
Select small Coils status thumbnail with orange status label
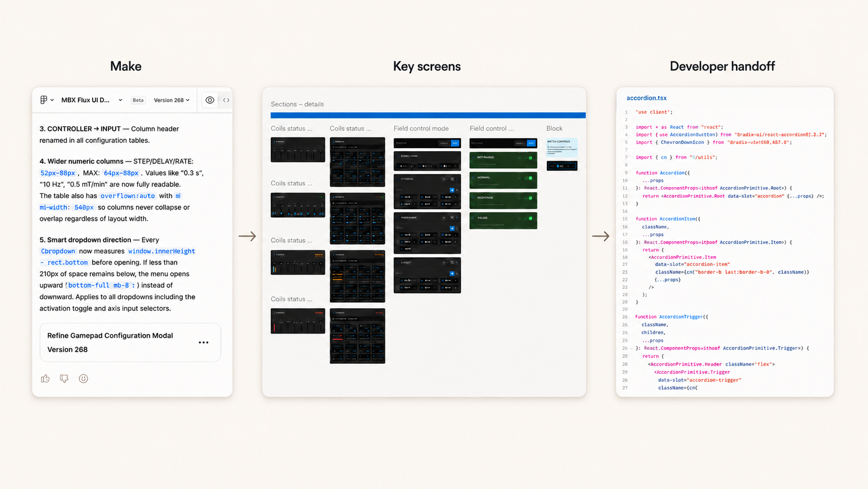[298, 262]
